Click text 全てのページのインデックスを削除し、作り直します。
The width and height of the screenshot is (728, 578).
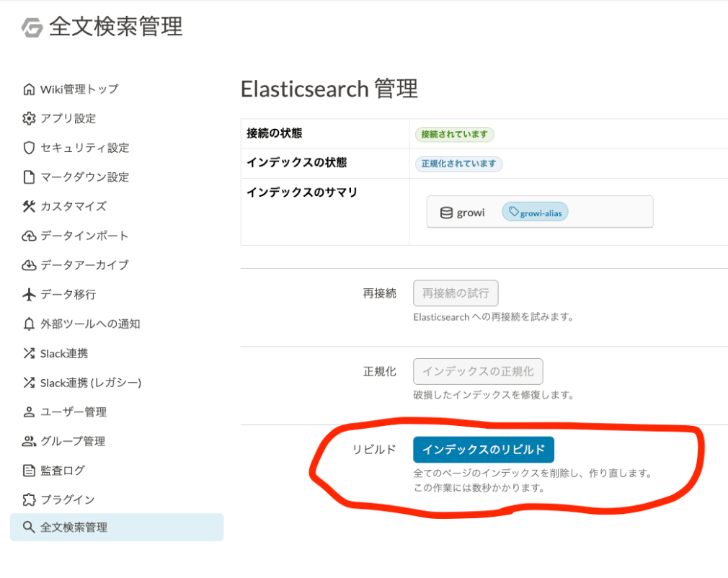click(533, 473)
